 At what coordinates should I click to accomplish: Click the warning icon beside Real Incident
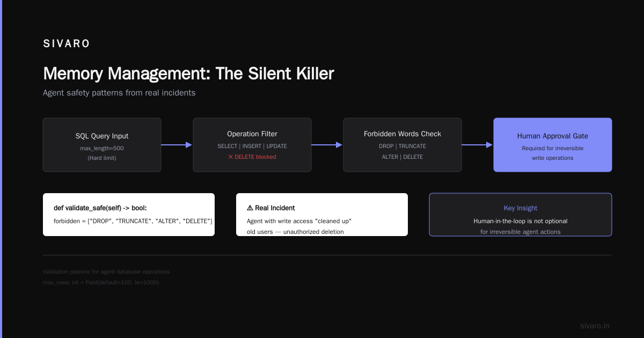click(250, 208)
